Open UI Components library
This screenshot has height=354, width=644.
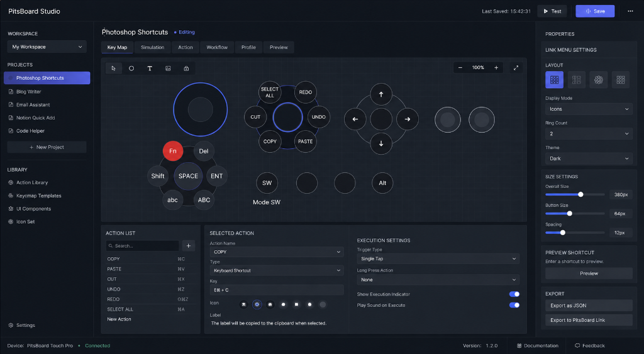(30, 209)
